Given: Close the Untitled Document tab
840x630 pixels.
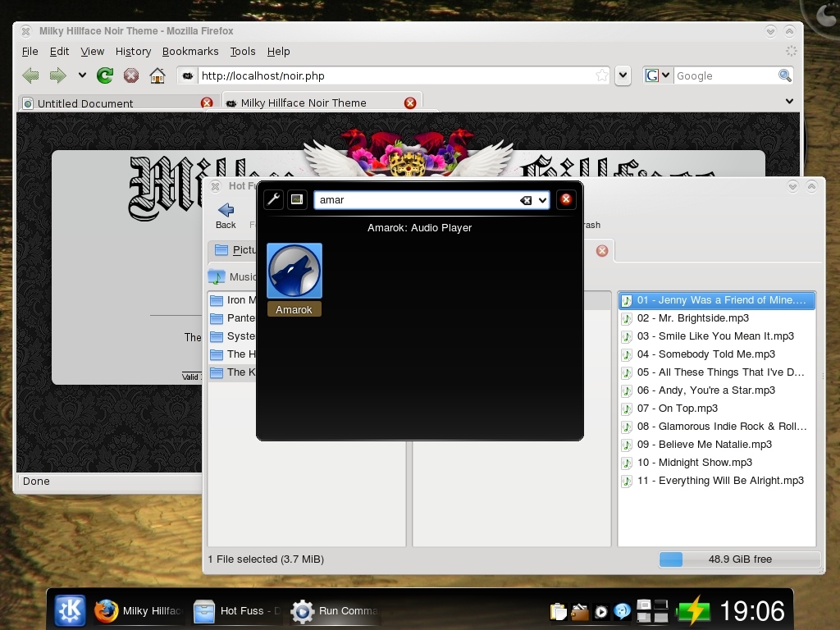Looking at the screenshot, I should (x=206, y=103).
